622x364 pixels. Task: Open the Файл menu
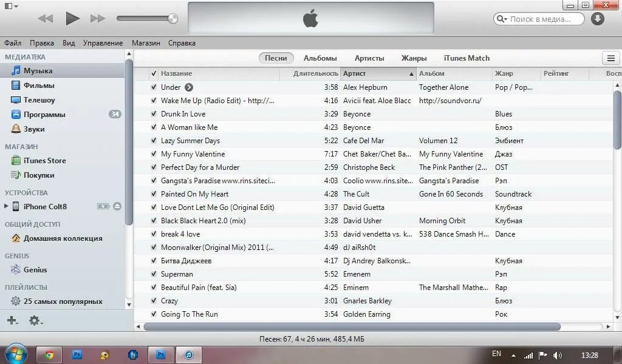13,43
